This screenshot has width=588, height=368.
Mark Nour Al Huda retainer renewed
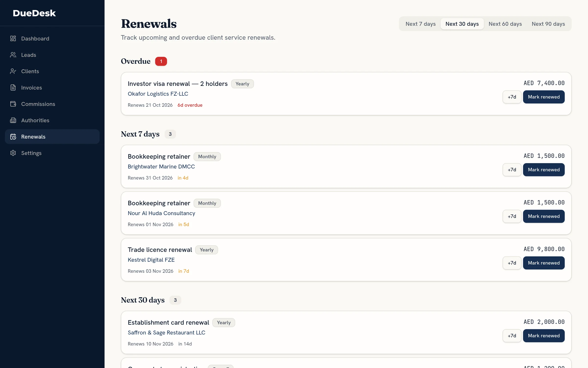pos(544,216)
